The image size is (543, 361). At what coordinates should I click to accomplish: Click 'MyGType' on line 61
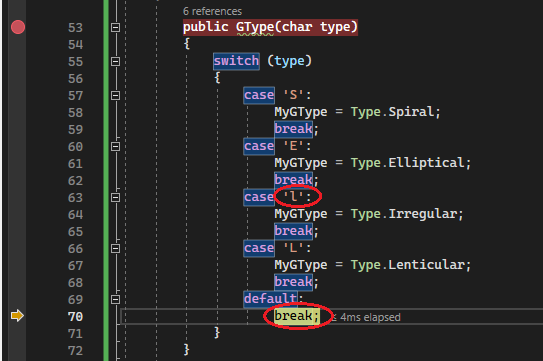click(x=301, y=163)
